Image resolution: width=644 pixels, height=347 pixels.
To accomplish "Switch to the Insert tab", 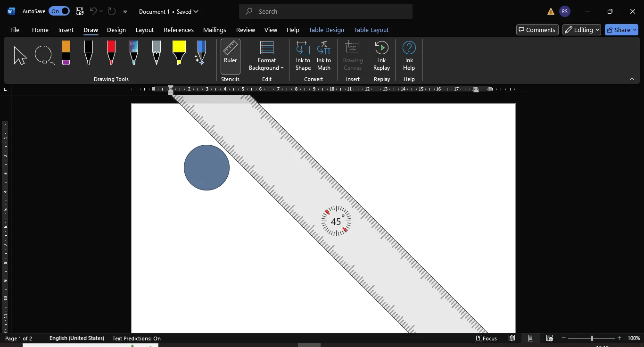I will [66, 30].
